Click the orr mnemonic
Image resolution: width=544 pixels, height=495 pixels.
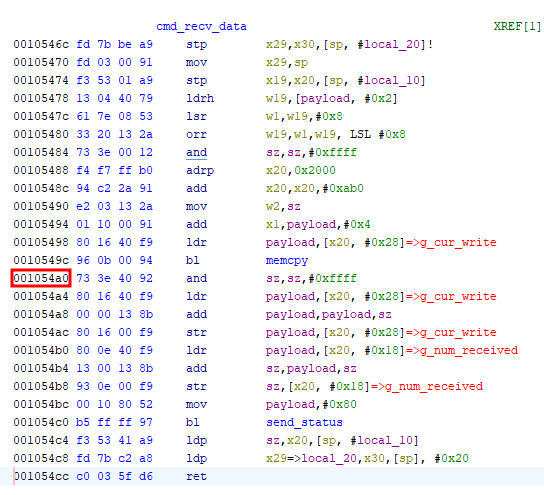pyautogui.click(x=196, y=134)
